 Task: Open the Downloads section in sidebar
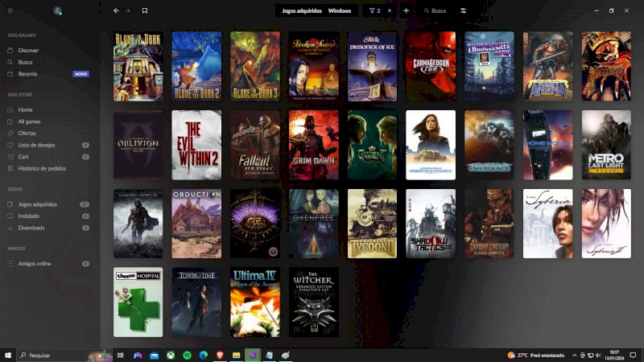coord(31,228)
